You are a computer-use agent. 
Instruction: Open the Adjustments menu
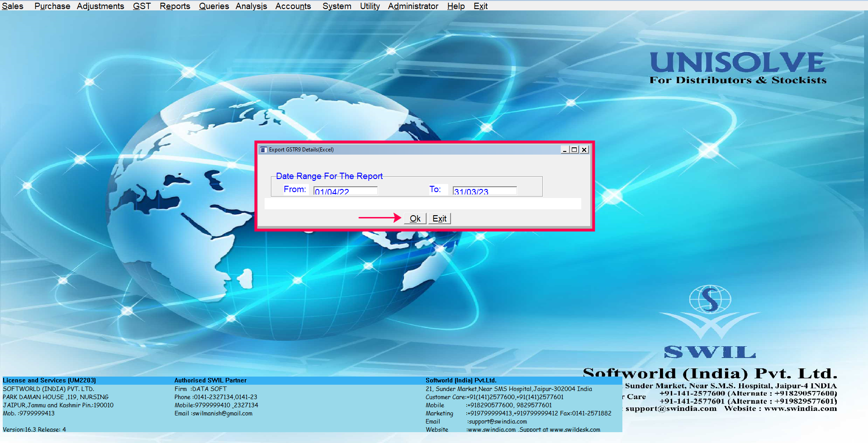(x=100, y=6)
